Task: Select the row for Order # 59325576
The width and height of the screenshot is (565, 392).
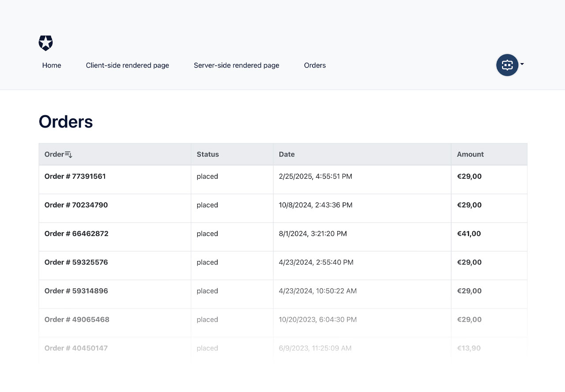Action: point(76,262)
